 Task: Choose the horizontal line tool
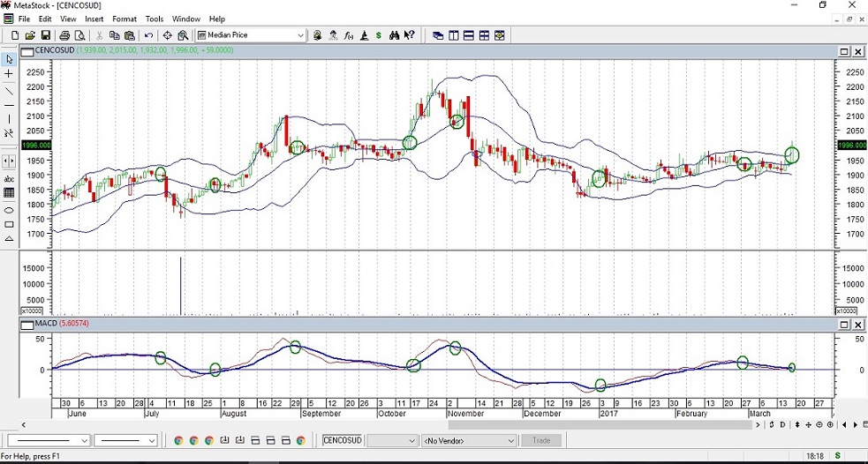point(9,105)
